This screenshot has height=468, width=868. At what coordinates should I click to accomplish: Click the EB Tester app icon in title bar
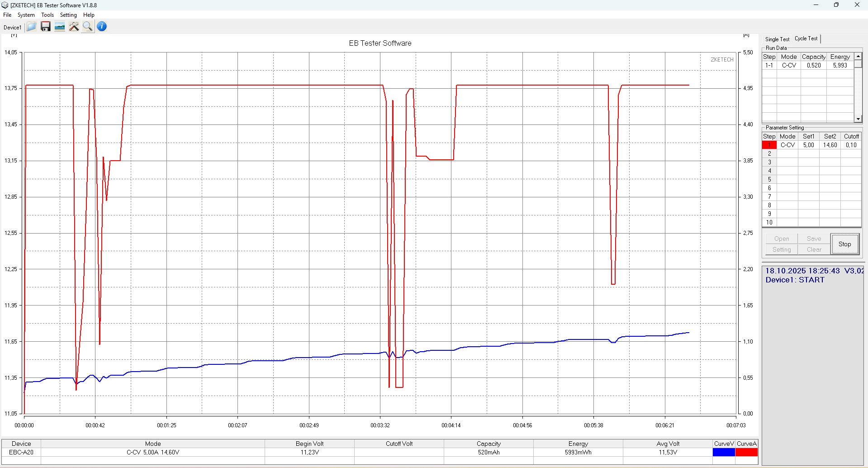pos(5,5)
